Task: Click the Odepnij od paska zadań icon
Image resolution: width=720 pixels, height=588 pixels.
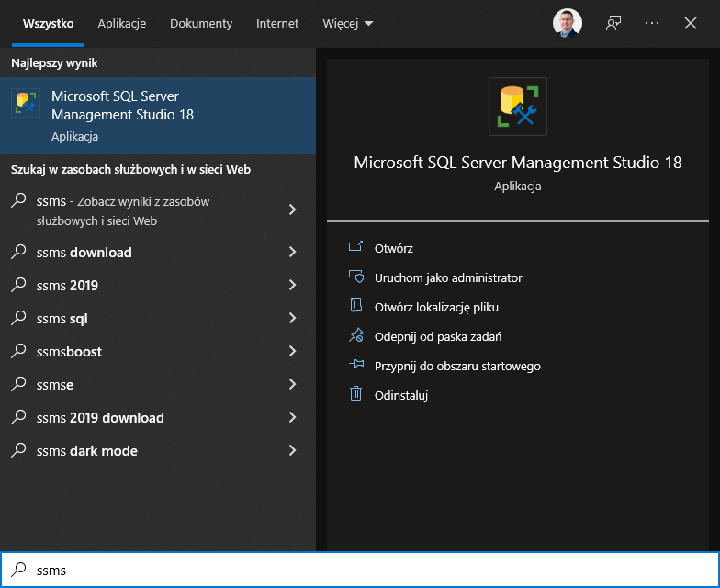Action: (356, 336)
